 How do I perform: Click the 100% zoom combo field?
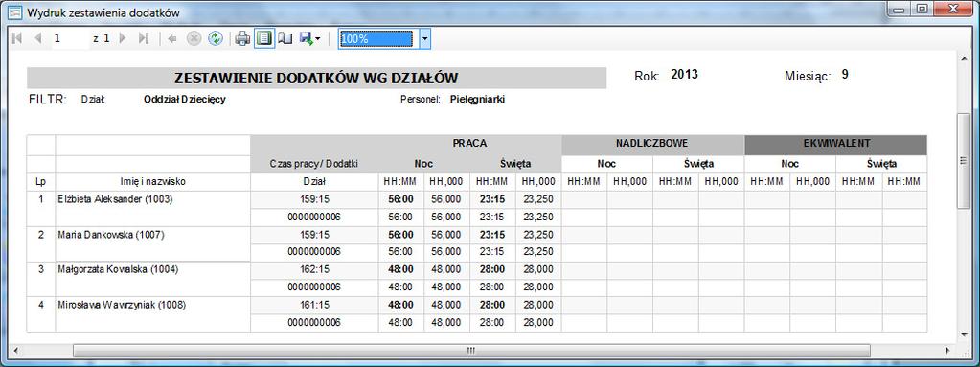pos(376,38)
